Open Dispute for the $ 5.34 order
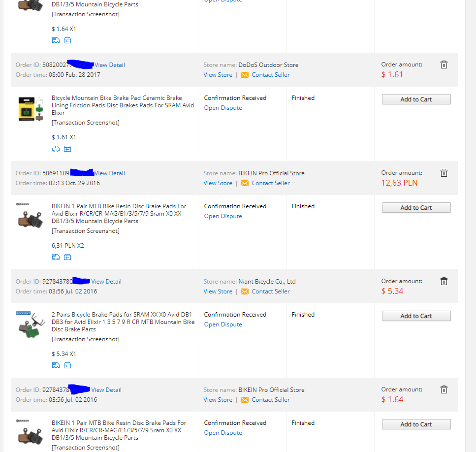 tap(223, 324)
